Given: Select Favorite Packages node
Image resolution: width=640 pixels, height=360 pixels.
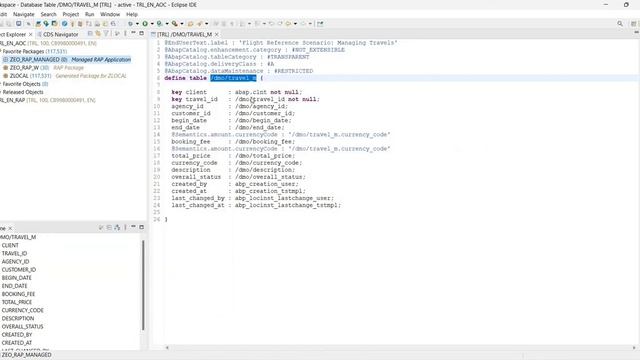Looking at the screenshot, I should tap(34, 51).
